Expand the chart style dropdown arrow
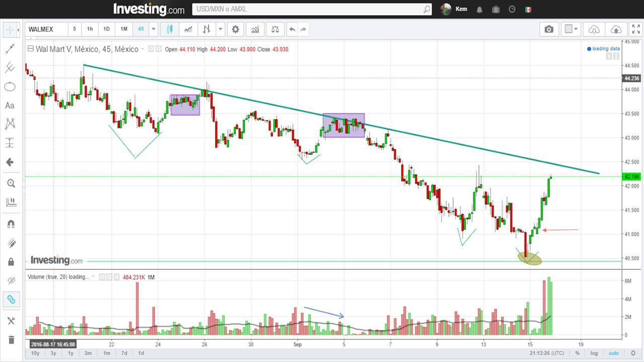 (x=220, y=29)
